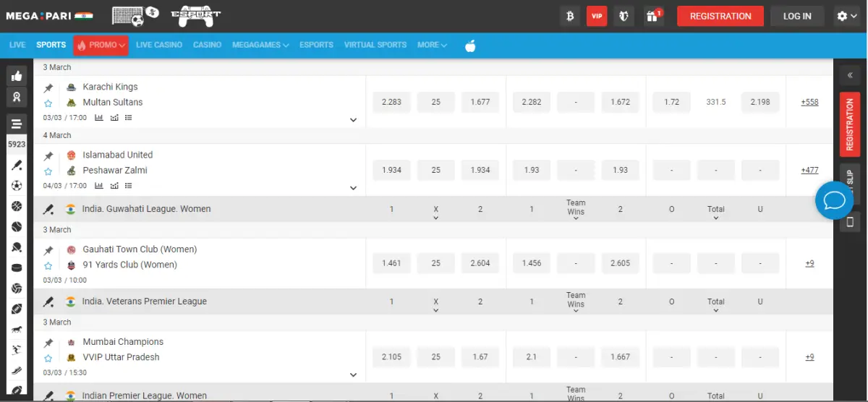Click the red VIP badge icon
This screenshot has height=402, width=868.
[597, 16]
